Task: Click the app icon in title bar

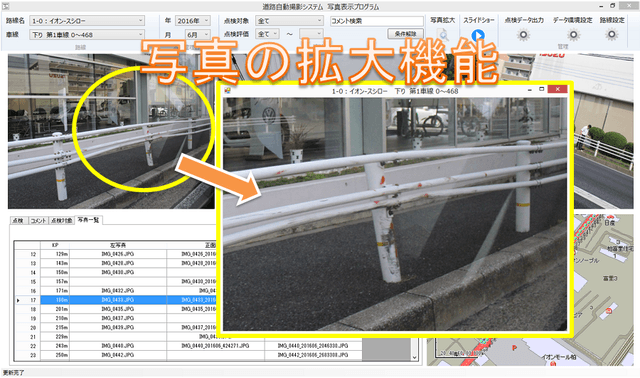Action: tap(6, 6)
